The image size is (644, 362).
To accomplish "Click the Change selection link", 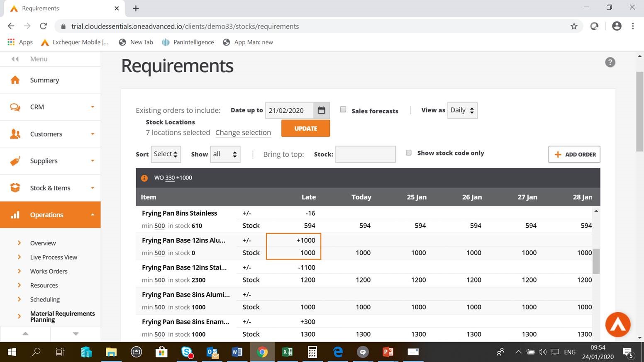I will 243,133.
